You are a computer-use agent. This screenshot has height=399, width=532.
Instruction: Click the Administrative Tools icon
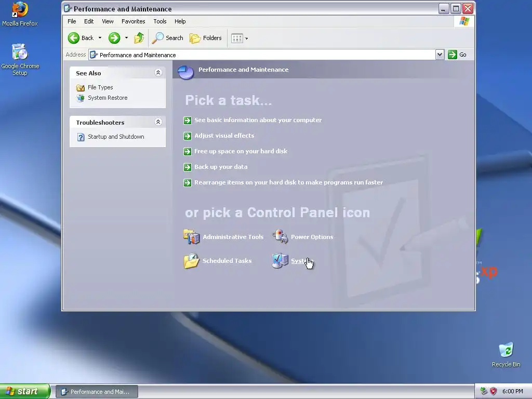point(191,236)
